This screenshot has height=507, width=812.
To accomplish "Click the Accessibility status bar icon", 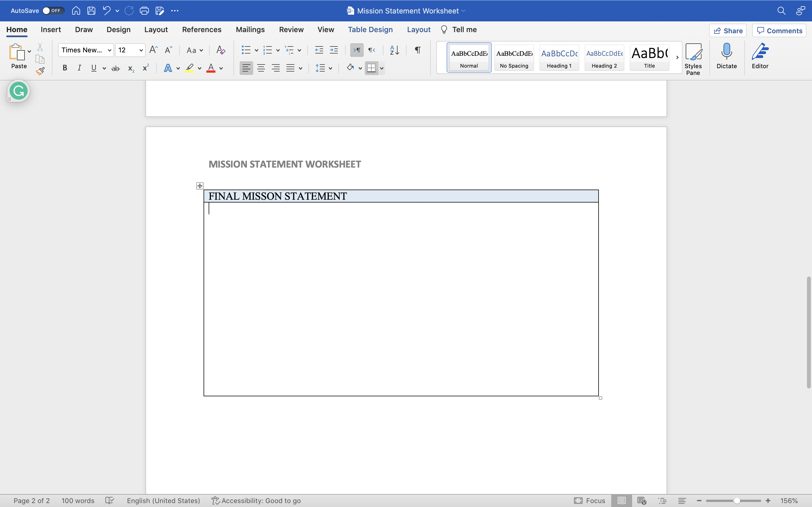I will point(215,501).
